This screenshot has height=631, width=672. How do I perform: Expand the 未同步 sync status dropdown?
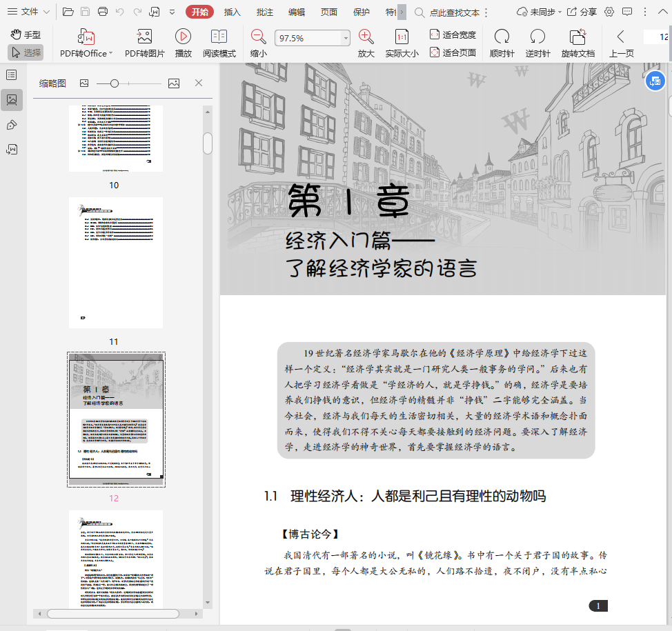[560, 12]
